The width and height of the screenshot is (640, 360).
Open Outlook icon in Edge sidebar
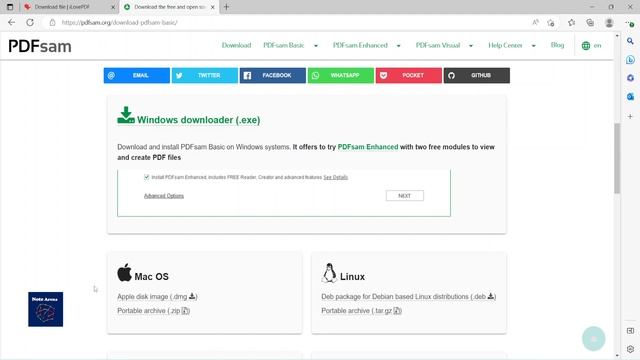(x=630, y=96)
